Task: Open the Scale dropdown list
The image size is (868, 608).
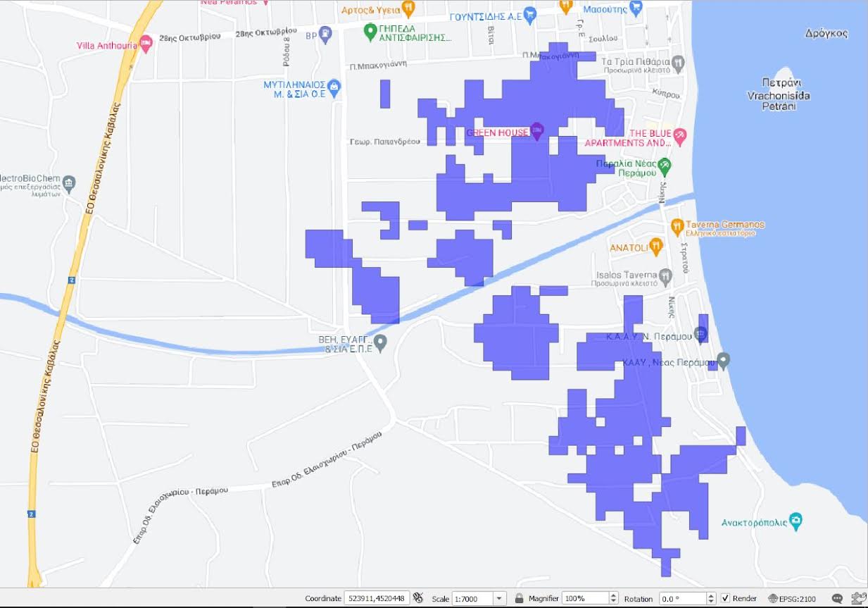Action: coord(499,598)
